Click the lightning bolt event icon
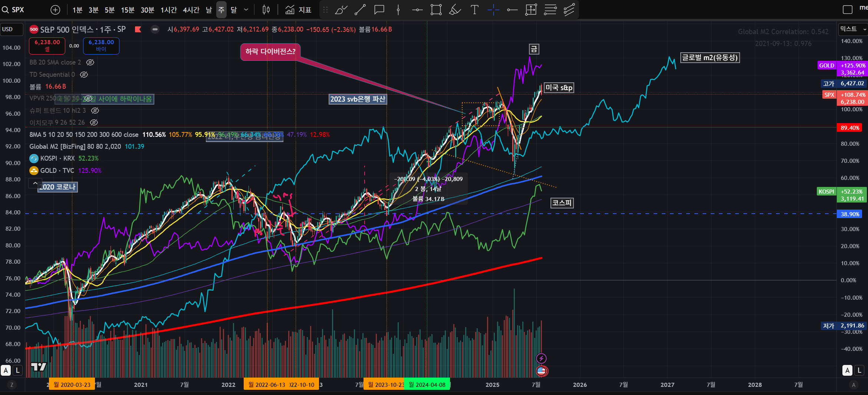 (x=541, y=358)
